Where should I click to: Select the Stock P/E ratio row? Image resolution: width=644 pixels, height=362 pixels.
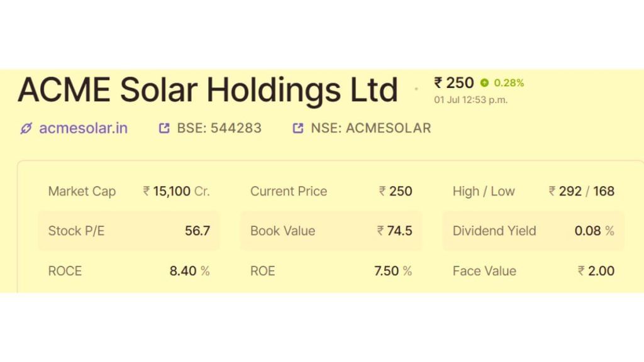129,231
